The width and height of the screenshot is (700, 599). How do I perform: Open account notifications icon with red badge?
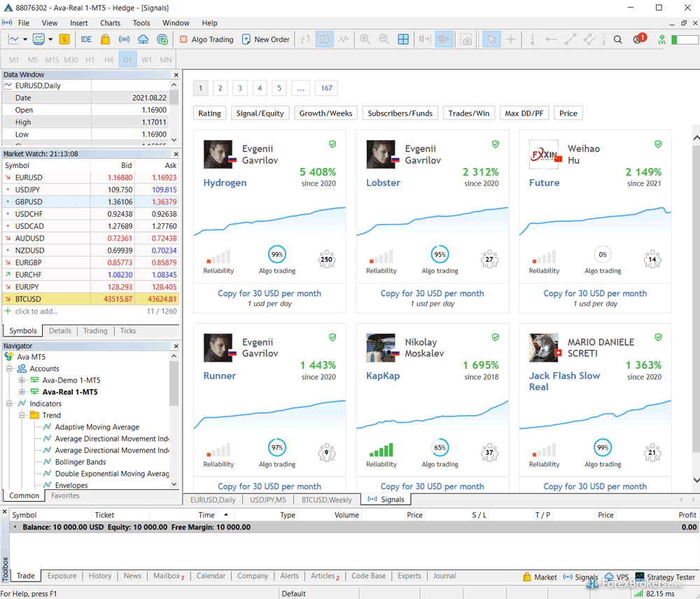coord(639,38)
